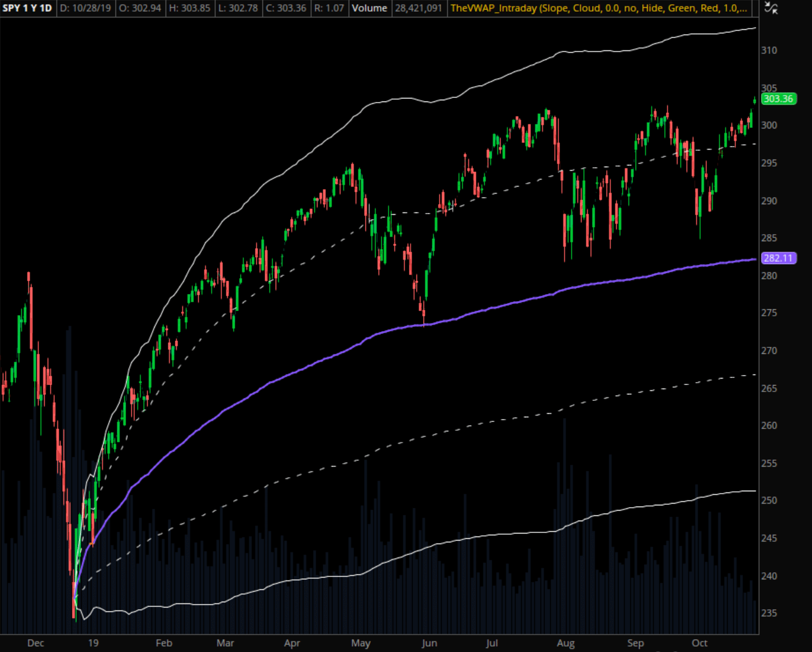The width and height of the screenshot is (812, 652).
Task: Click the purple 282.11 VWAP price bubble
Action: (779, 258)
